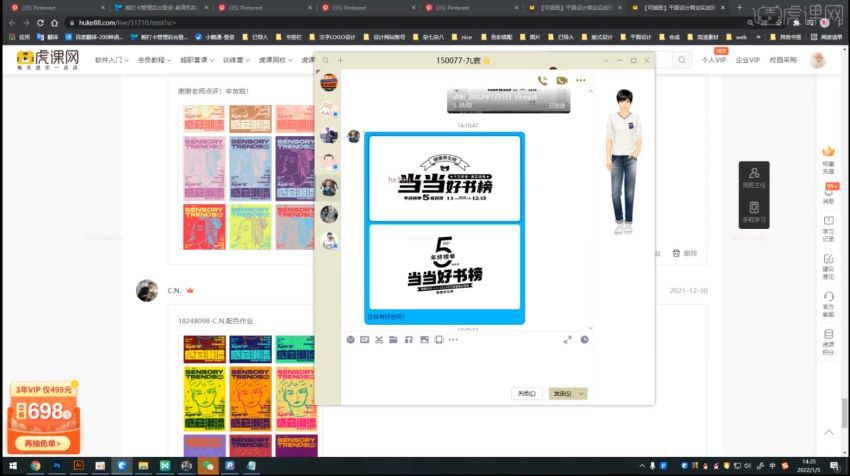Open the 平面设计 bookmark folder

636,37
